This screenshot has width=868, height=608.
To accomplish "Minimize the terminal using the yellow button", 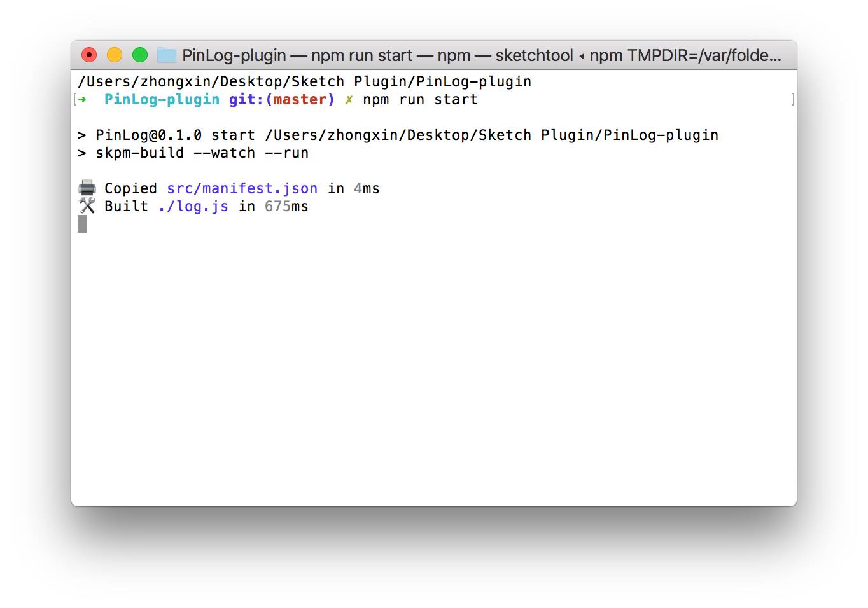I will tap(115, 55).
